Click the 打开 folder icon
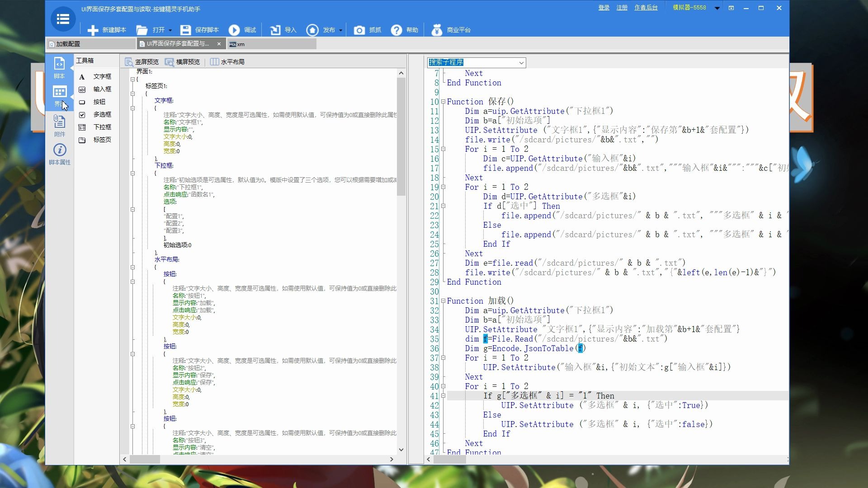The image size is (868, 488). tap(142, 30)
